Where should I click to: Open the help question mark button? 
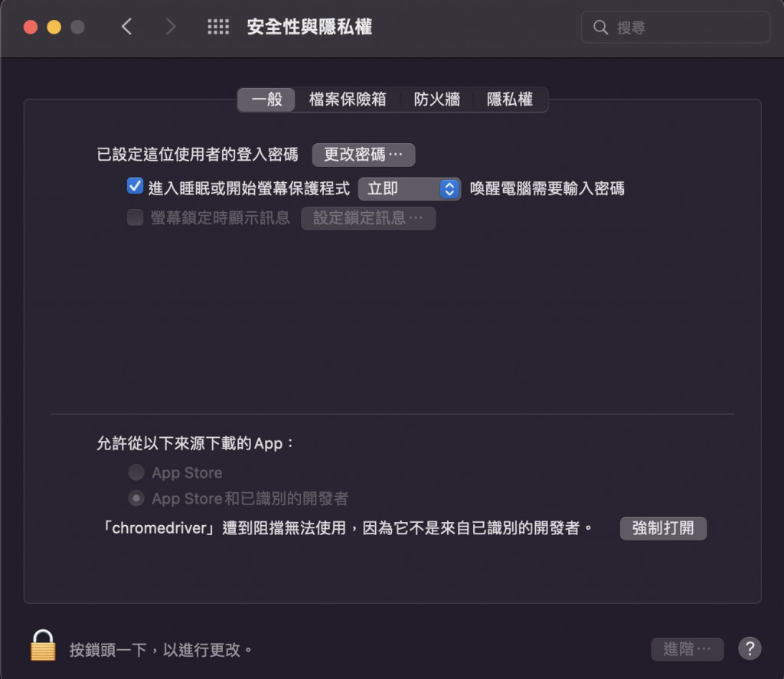coord(750,648)
